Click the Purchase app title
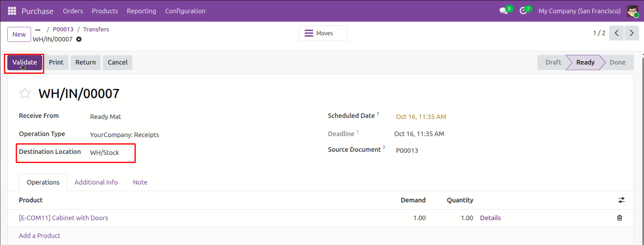 click(x=37, y=11)
